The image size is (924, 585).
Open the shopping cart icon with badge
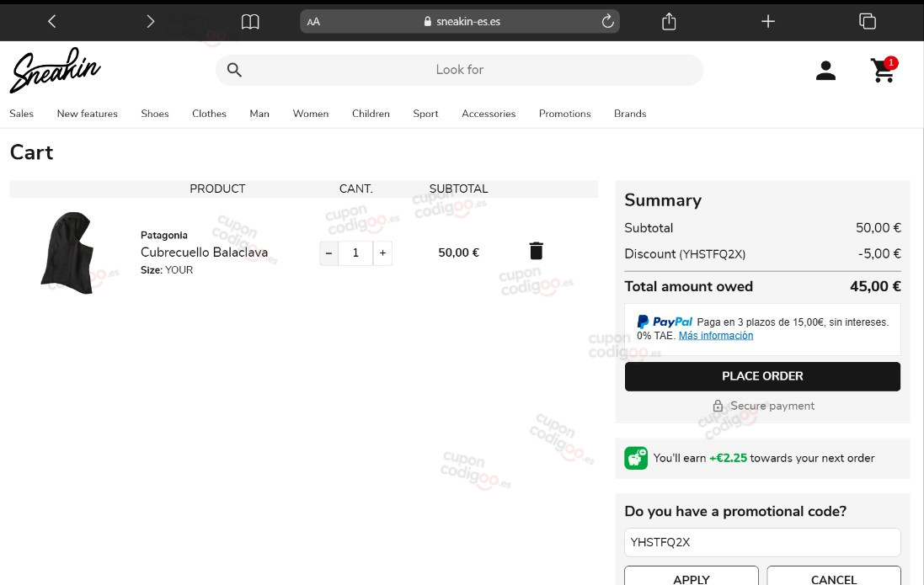(x=884, y=70)
